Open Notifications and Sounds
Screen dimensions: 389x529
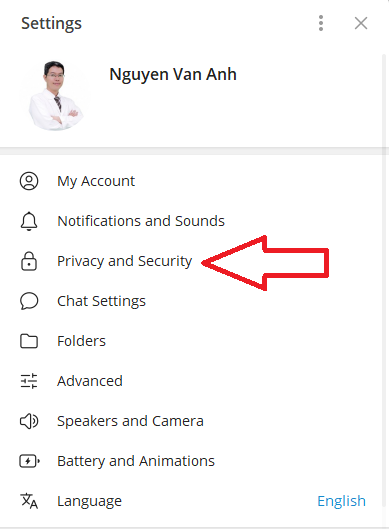pyautogui.click(x=192, y=221)
